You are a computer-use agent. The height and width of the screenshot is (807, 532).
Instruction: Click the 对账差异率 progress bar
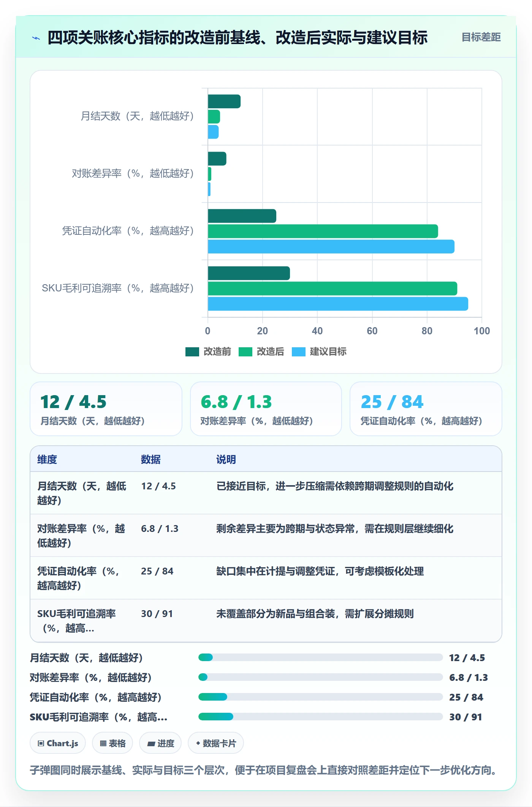[x=320, y=677]
